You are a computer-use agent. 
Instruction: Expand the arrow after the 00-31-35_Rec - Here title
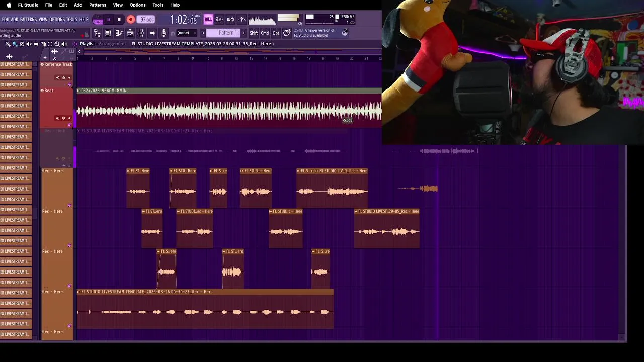(x=273, y=44)
